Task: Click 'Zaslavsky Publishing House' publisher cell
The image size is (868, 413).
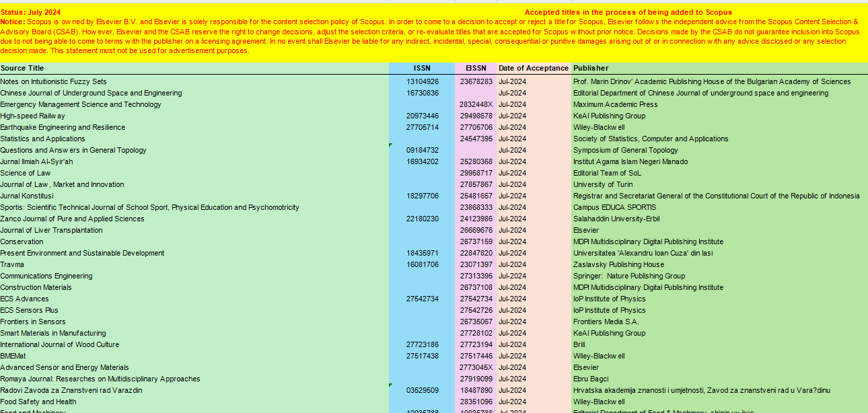Action: click(719, 264)
